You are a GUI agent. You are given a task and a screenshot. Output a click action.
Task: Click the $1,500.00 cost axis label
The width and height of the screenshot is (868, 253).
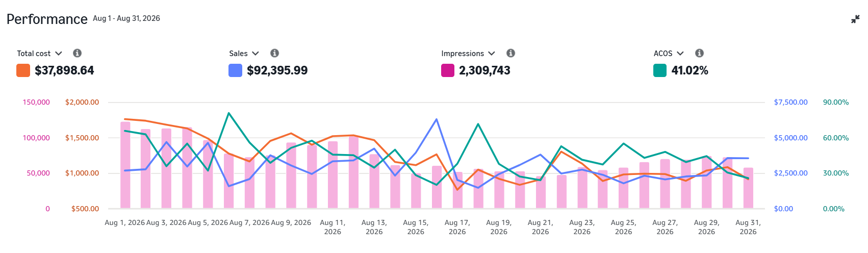click(x=82, y=138)
